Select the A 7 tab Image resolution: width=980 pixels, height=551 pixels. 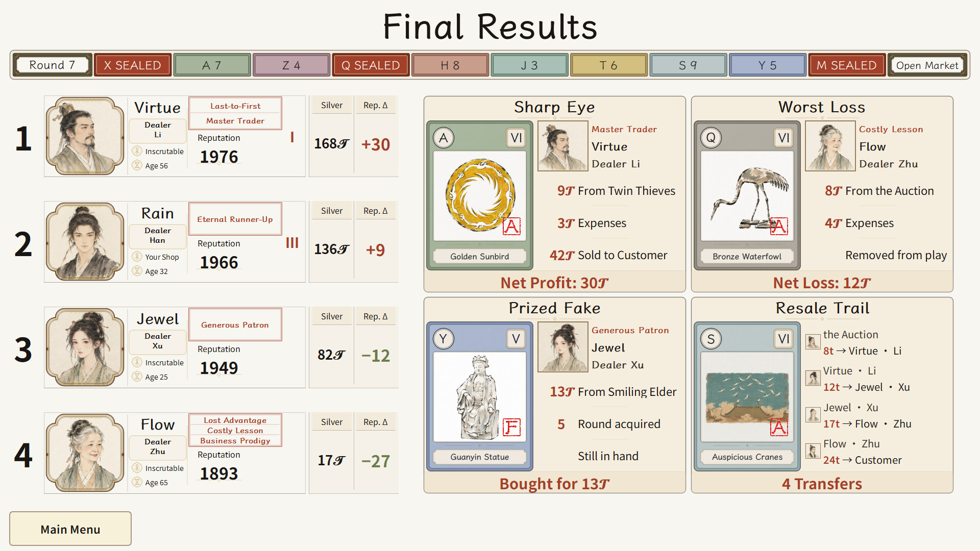point(212,65)
